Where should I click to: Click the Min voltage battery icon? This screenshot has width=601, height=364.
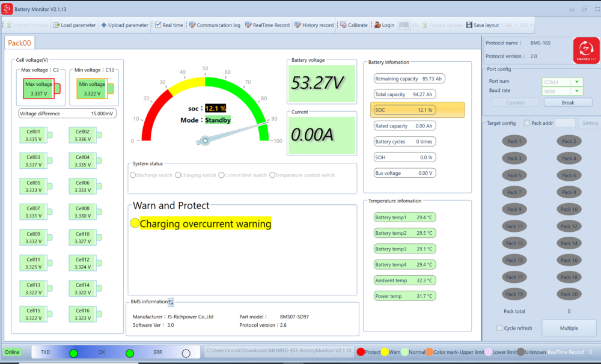pyautogui.click(x=95, y=89)
